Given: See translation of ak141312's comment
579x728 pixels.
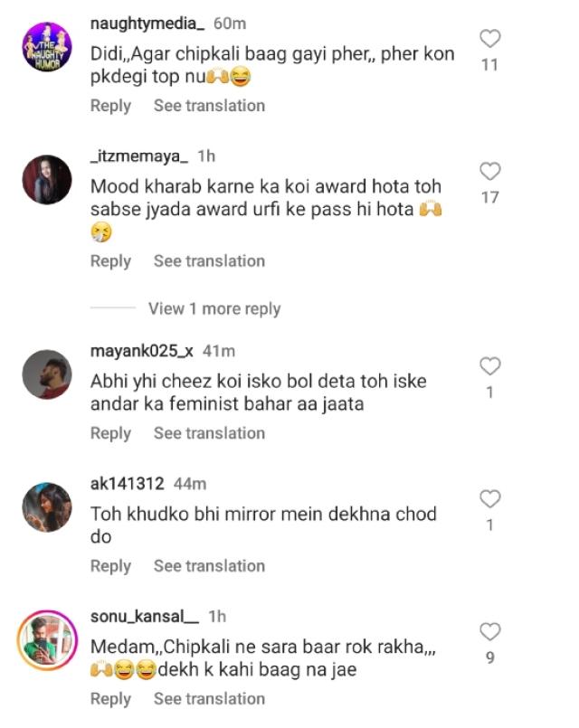Looking at the screenshot, I should [x=209, y=566].
